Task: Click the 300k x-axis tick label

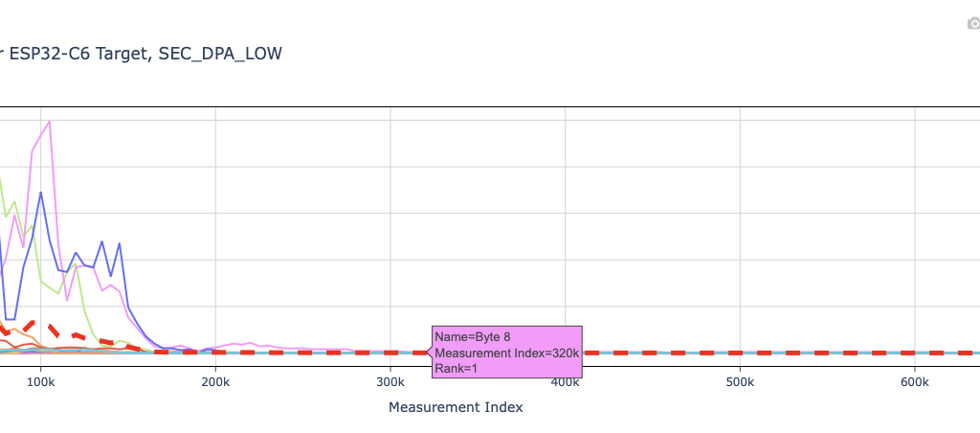Action: point(390,381)
